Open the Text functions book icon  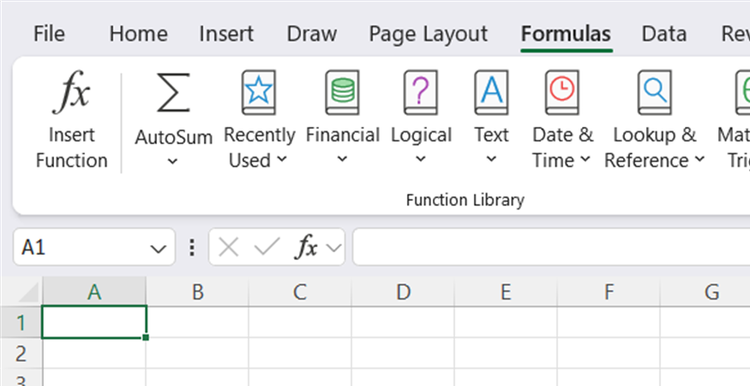[x=491, y=92]
